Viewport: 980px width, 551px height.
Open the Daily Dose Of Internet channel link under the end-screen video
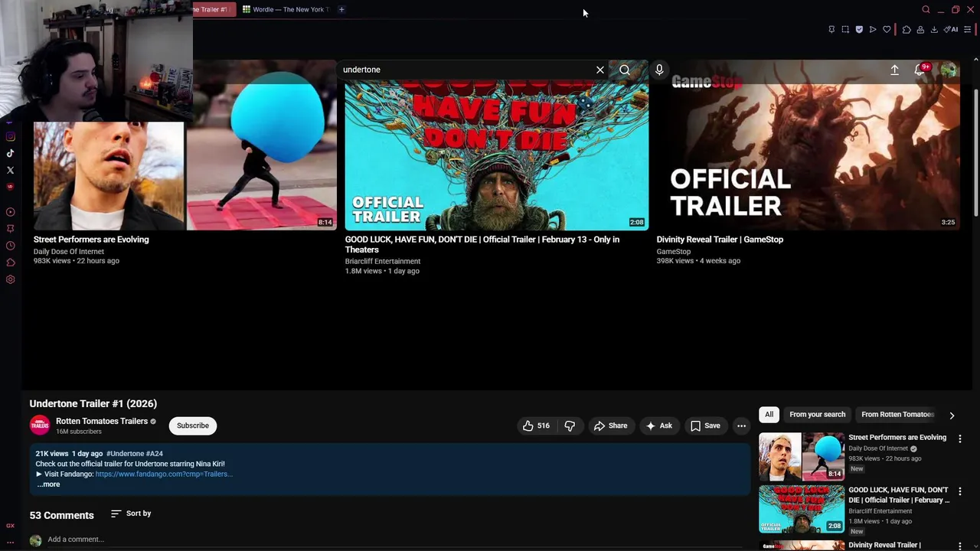pos(69,251)
